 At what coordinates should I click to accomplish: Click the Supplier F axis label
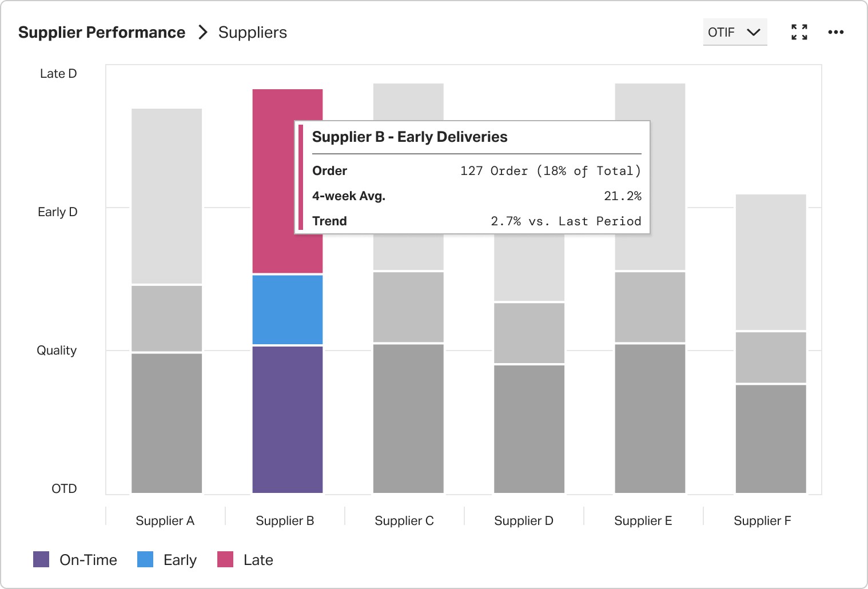[x=762, y=520]
